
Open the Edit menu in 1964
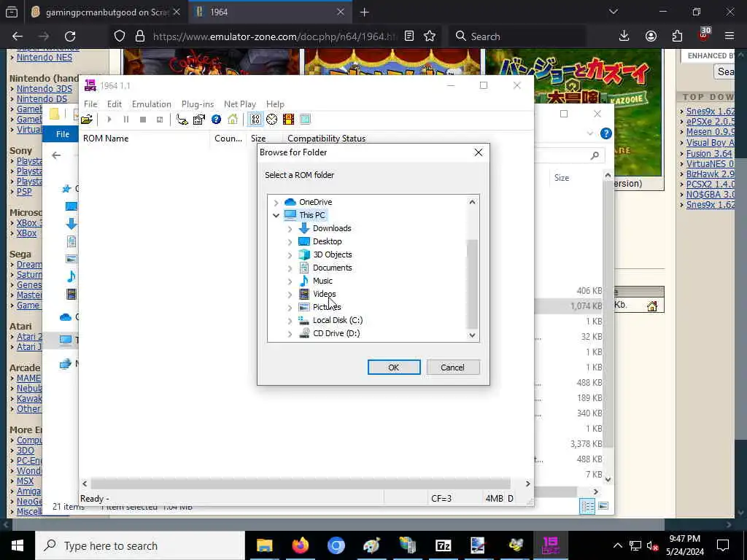tap(115, 104)
